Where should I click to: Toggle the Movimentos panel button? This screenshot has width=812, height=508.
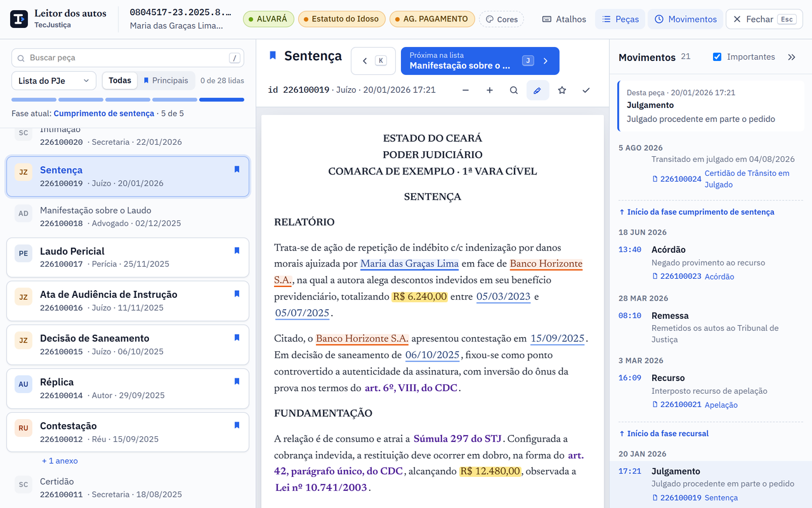(x=686, y=19)
